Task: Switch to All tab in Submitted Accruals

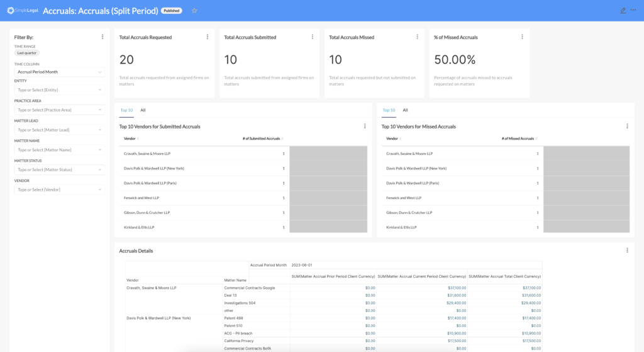Action: tap(143, 110)
